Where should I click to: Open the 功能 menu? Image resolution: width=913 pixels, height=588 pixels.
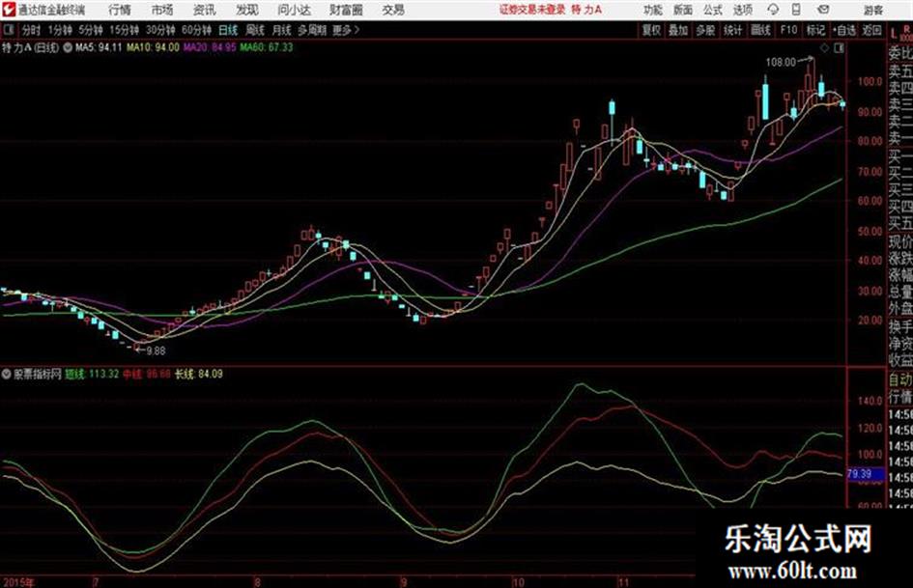tap(653, 10)
